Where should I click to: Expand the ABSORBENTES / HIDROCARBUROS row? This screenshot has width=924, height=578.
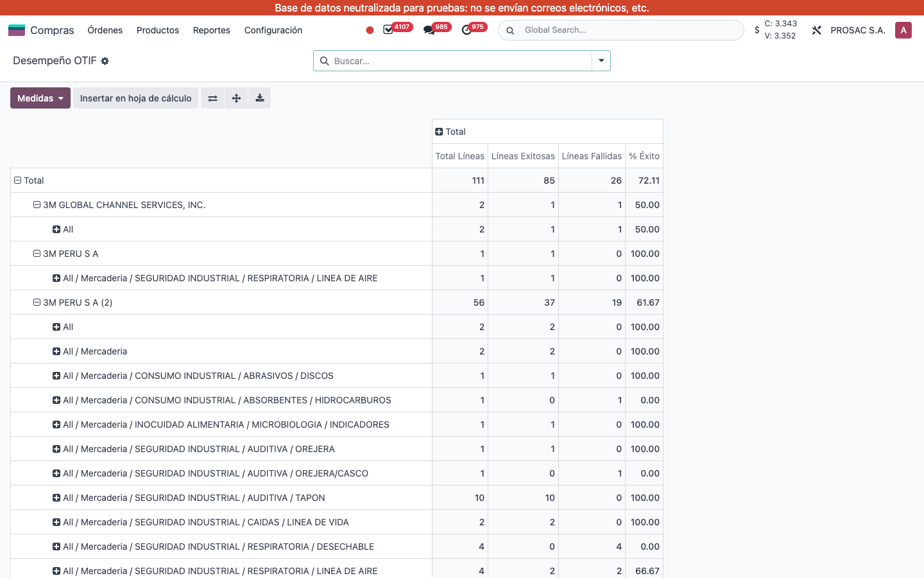pos(56,400)
